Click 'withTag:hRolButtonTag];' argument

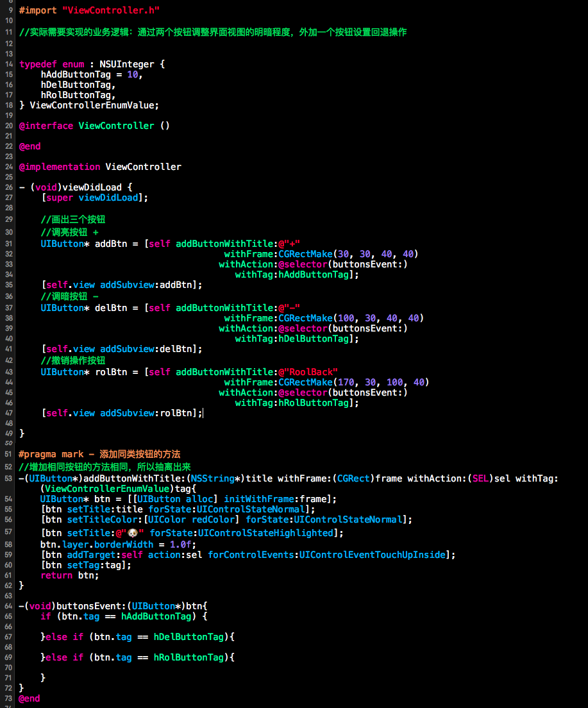pos(297,403)
